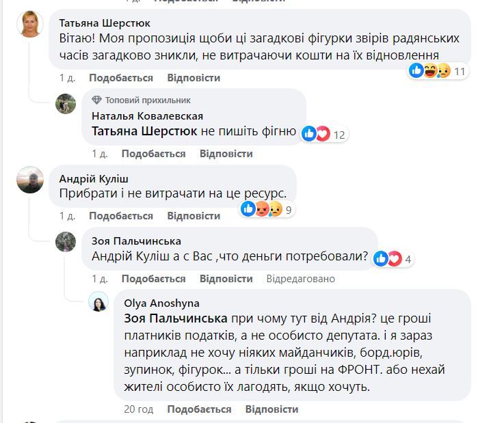
Task: Reply to Татьяна Шерстюк's comment via Відповісти
Action: click(194, 79)
